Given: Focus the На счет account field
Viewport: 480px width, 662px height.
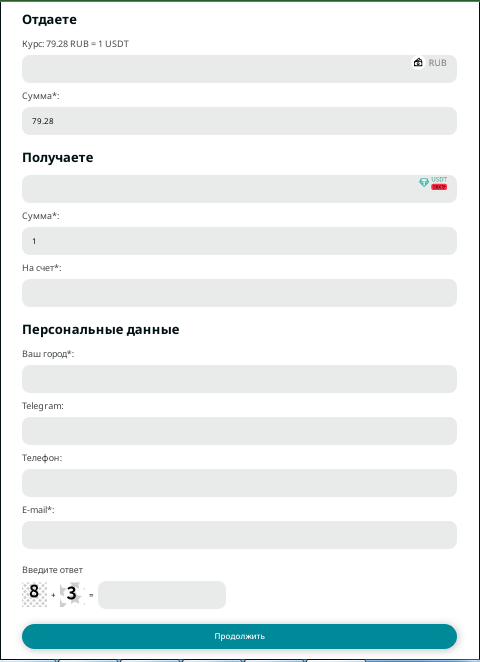Looking at the screenshot, I should (x=239, y=293).
